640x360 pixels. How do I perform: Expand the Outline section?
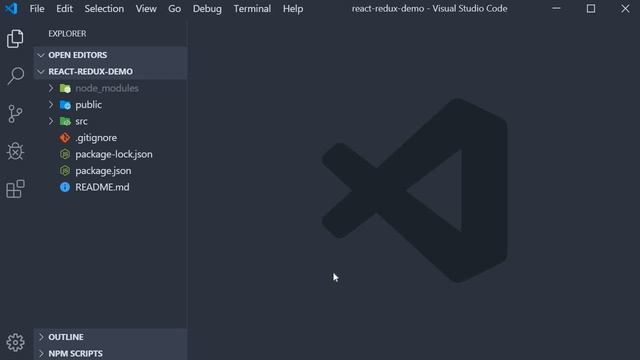pos(41,337)
